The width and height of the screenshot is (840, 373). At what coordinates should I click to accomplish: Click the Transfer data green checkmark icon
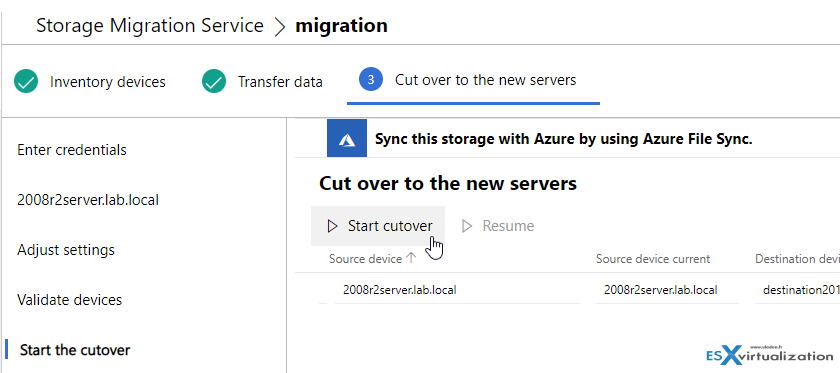pyautogui.click(x=214, y=81)
